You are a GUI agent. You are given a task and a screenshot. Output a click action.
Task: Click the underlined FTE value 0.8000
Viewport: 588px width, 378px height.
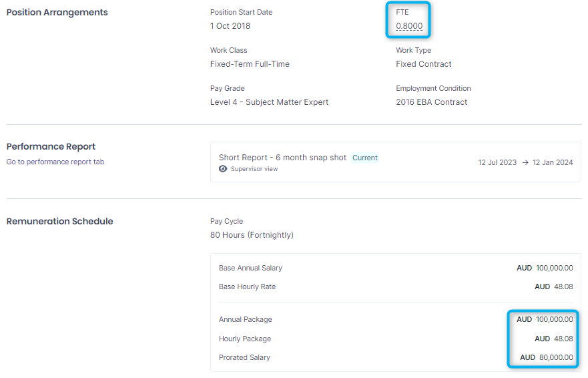click(x=409, y=26)
